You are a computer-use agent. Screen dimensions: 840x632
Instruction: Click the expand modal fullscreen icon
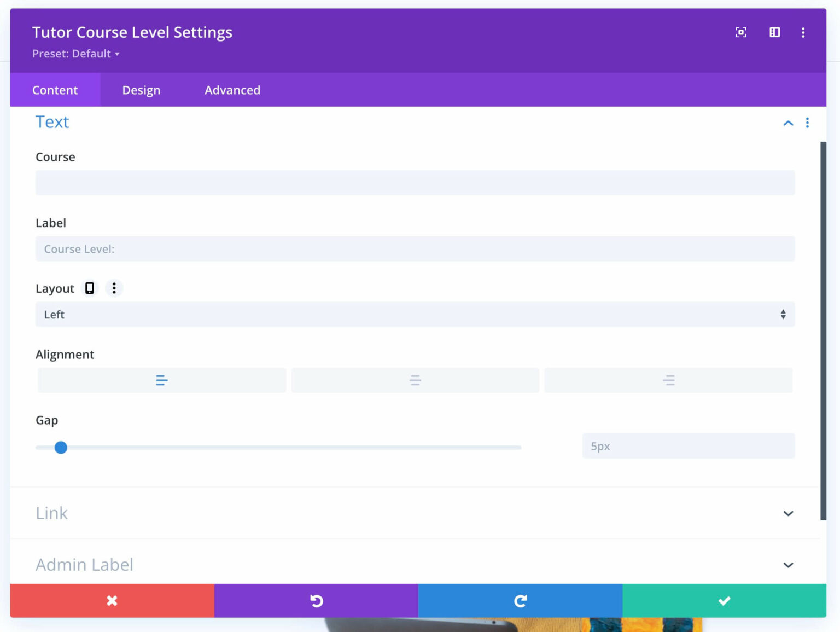tap(740, 32)
